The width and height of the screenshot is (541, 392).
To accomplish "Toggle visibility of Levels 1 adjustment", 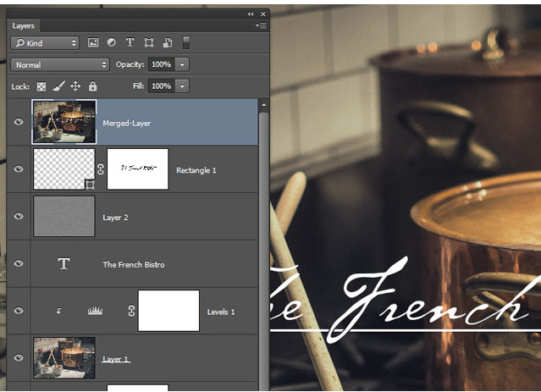I will 19,311.
